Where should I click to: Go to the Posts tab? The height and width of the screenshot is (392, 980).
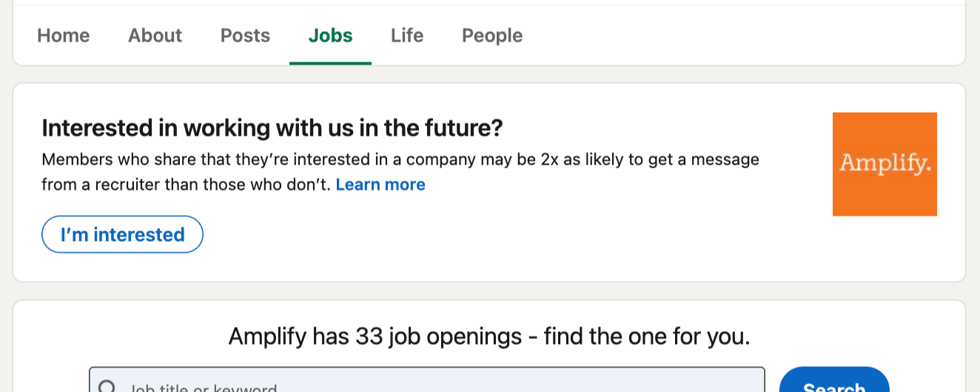coord(245,36)
